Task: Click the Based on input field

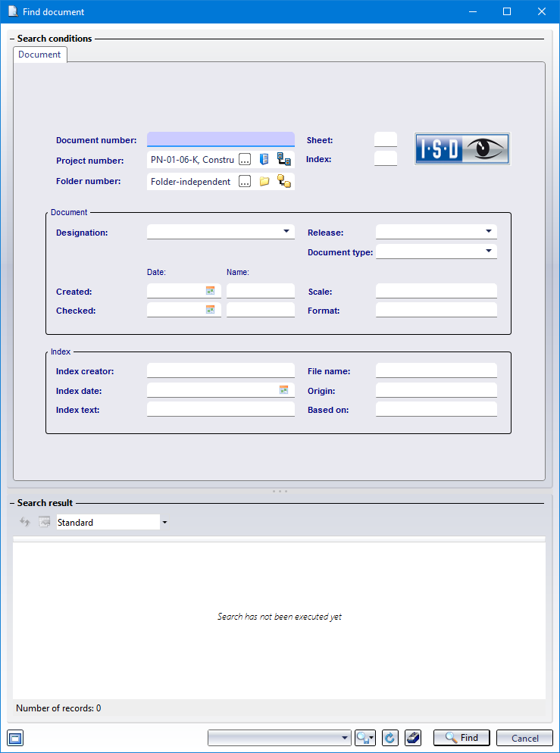Action: pyautogui.click(x=436, y=408)
